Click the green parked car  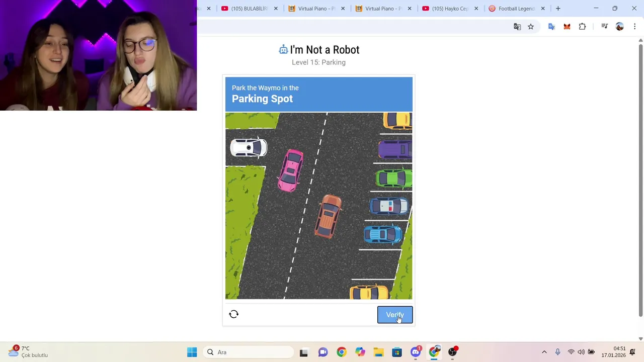[393, 178]
